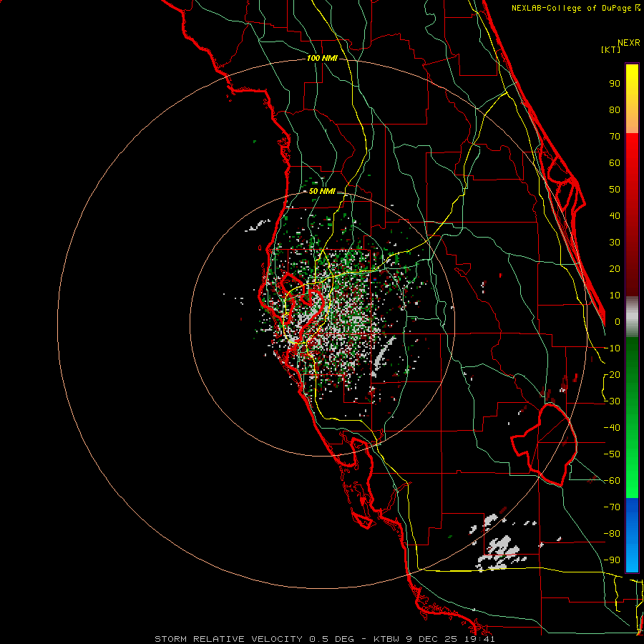Click the yellow-orange segment of the color bar
This screenshot has width=644, height=644.
pyautogui.click(x=632, y=99)
